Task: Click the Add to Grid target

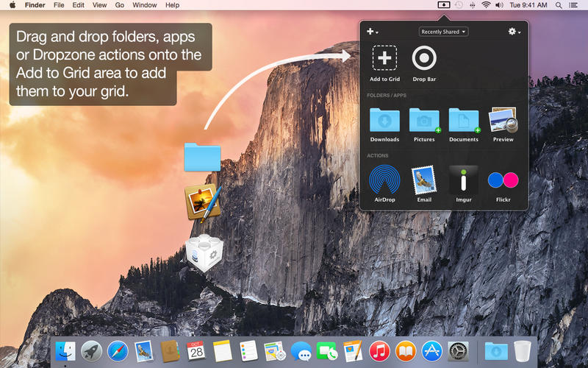Action: coord(384,58)
